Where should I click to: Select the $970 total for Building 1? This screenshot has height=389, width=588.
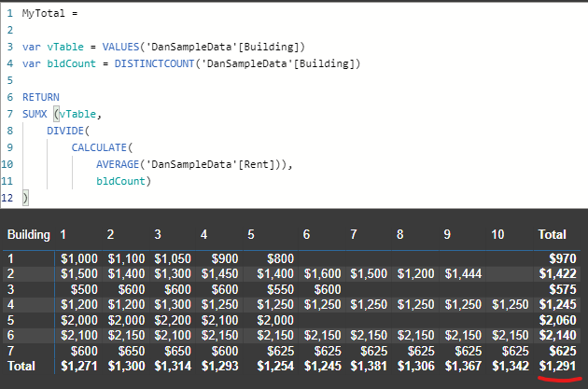click(x=563, y=258)
